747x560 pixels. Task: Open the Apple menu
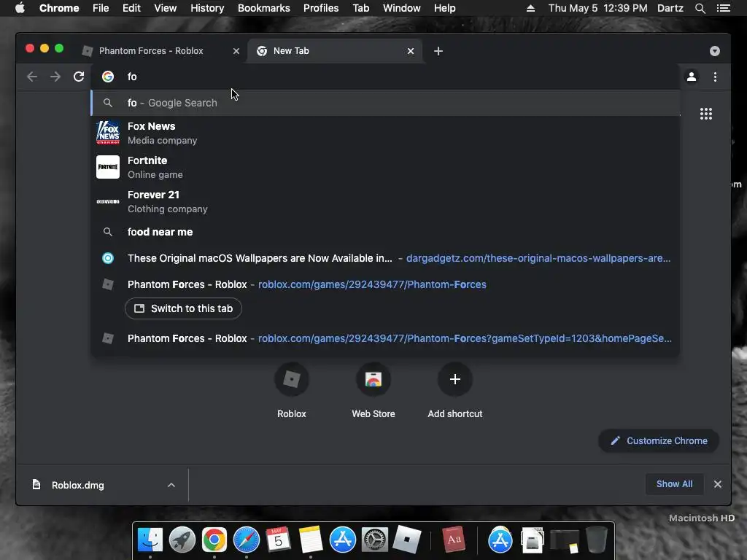tap(20, 8)
